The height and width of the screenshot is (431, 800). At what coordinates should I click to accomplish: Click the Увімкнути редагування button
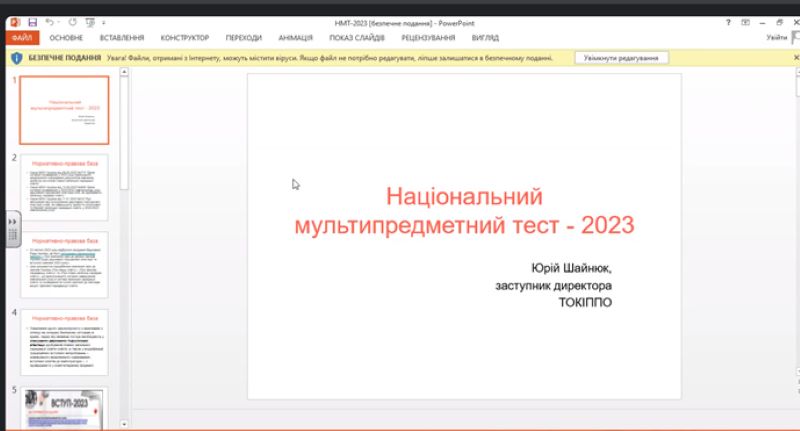(621, 58)
